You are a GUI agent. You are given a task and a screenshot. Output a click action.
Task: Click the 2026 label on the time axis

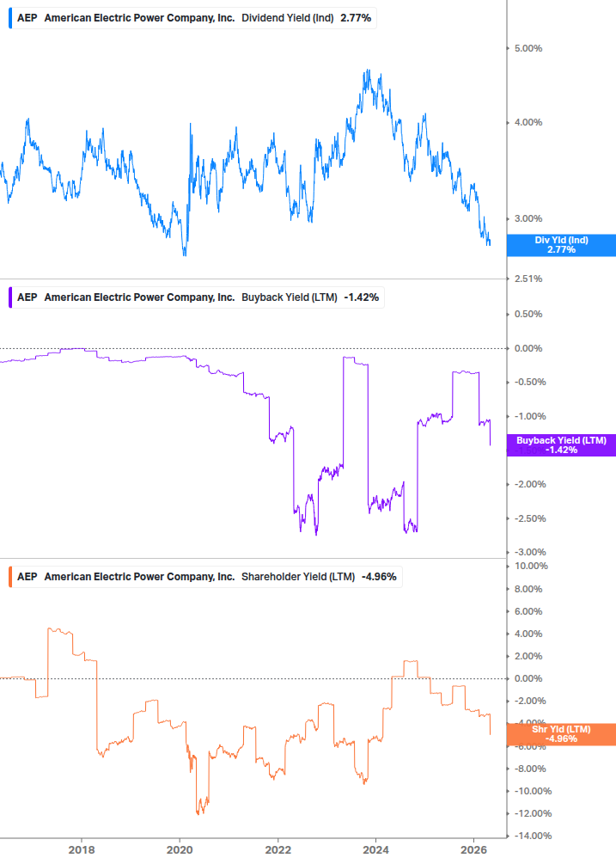[474, 850]
